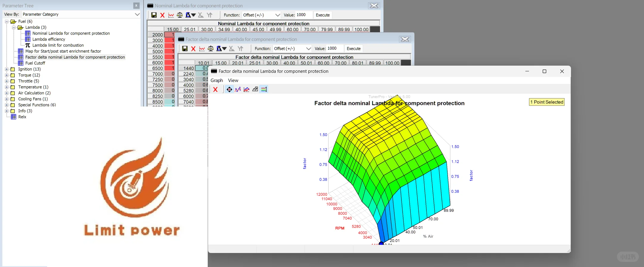The image size is (644, 267).
Task: Click the balance scale icon in Factor delta table toolbar
Action: 211,49
